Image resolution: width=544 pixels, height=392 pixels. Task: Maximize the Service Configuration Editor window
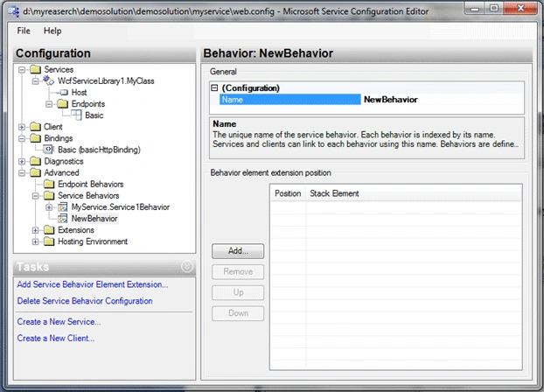[494, 9]
